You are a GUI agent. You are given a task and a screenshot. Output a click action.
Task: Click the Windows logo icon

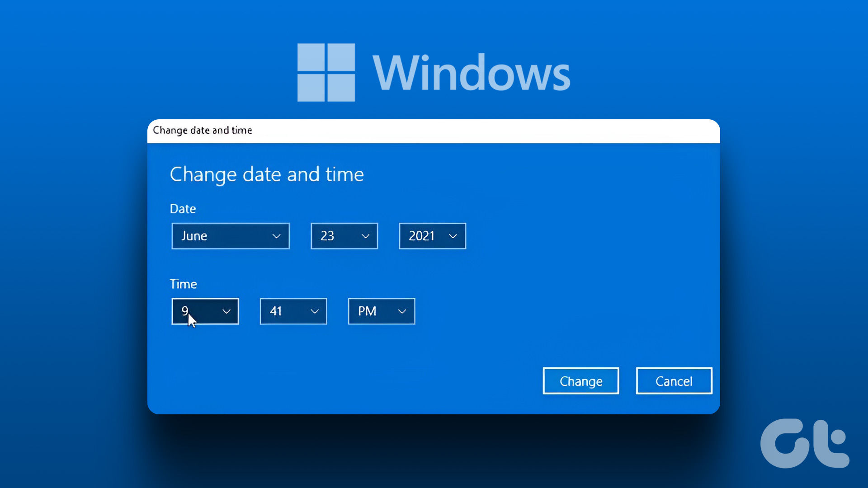pos(327,71)
